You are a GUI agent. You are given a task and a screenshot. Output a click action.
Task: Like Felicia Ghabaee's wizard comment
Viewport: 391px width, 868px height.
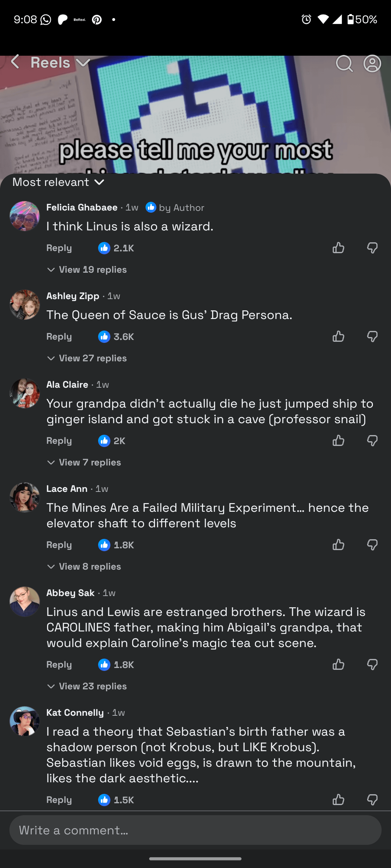338,248
